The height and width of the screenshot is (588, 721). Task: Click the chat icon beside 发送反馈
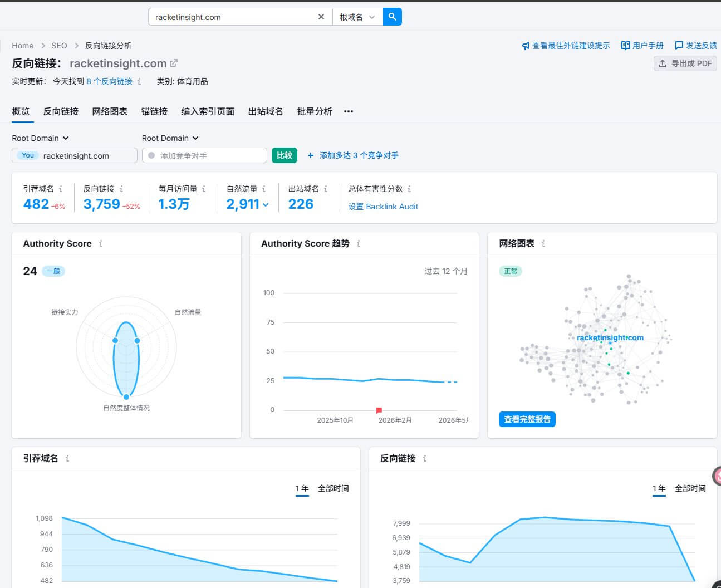[679, 46]
